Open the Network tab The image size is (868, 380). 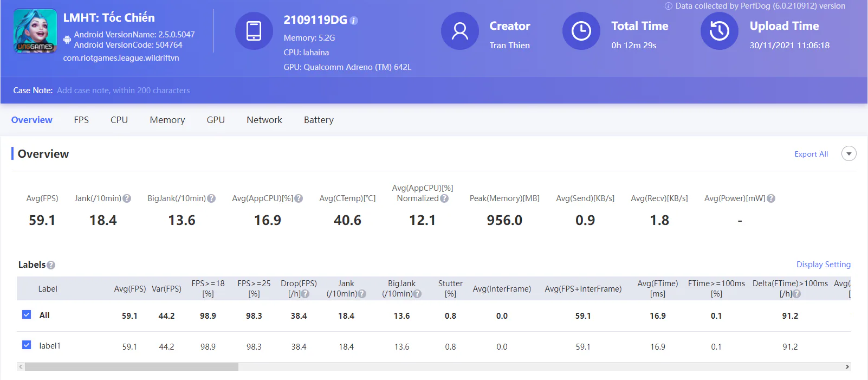coord(264,120)
